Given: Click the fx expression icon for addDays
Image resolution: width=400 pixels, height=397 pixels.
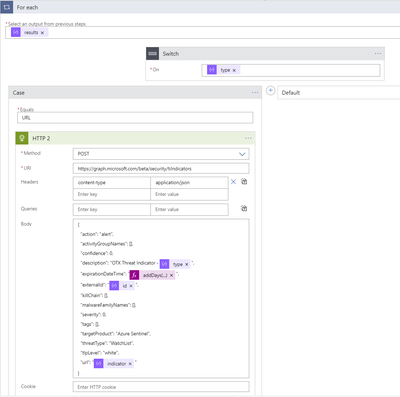Looking at the screenshot, I should pyautogui.click(x=134, y=275).
